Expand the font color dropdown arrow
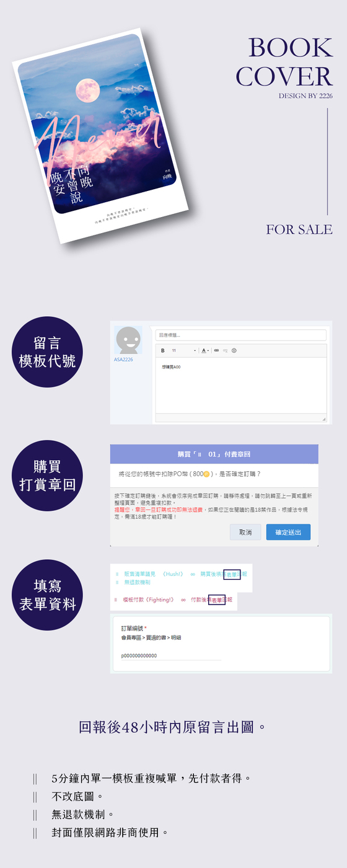This screenshot has height=868, width=347. click(209, 351)
